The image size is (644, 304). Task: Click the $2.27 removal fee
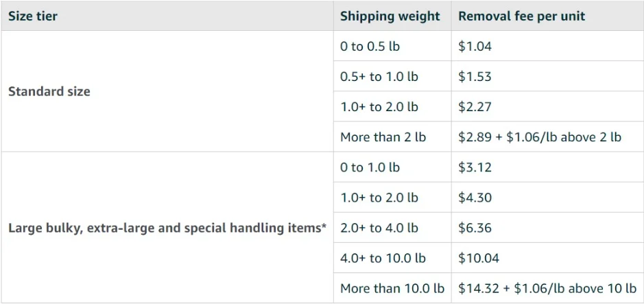[x=475, y=107]
